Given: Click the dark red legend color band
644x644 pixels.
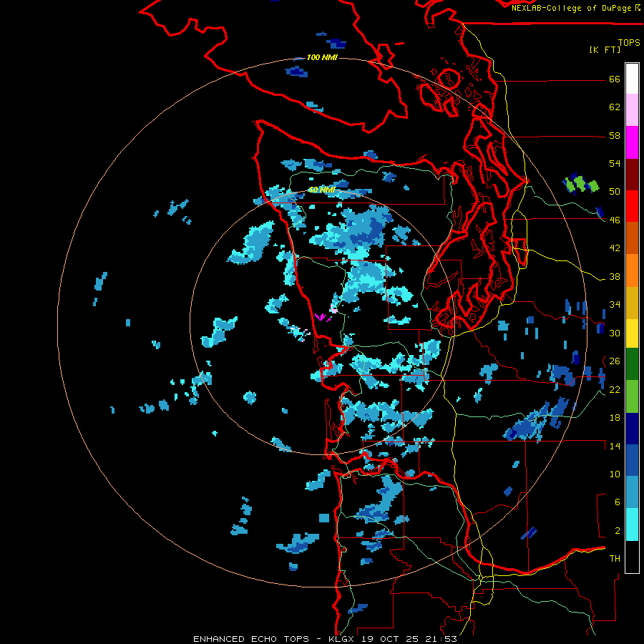Looking at the screenshot, I should [632, 174].
